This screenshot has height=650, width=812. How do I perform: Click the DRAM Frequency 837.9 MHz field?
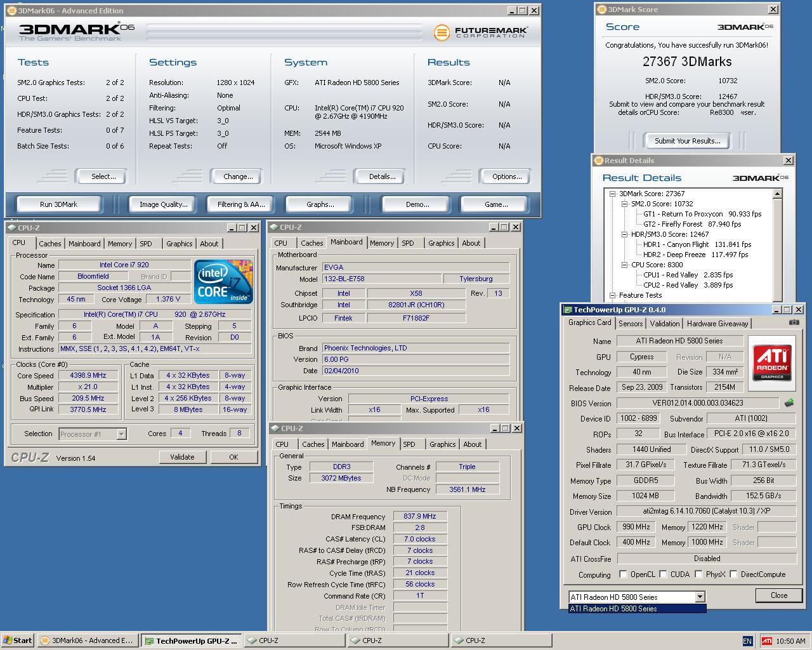click(x=420, y=516)
